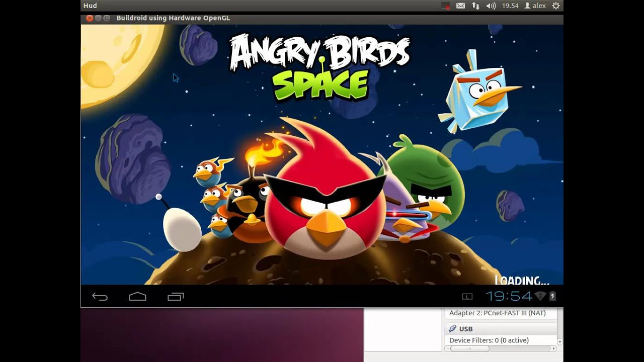Click the USB section header in VirtualBox
644x362 pixels.
point(500,329)
